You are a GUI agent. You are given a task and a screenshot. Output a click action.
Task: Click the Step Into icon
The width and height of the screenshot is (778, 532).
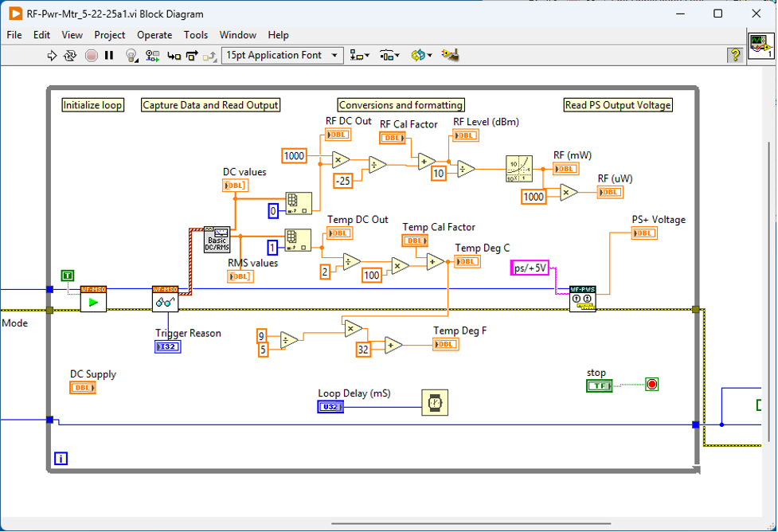[173, 56]
